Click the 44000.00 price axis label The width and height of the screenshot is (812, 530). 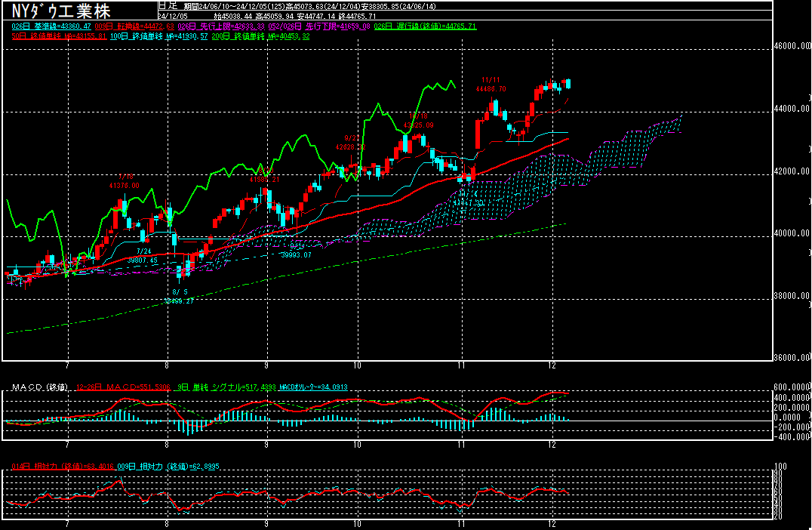792,109
